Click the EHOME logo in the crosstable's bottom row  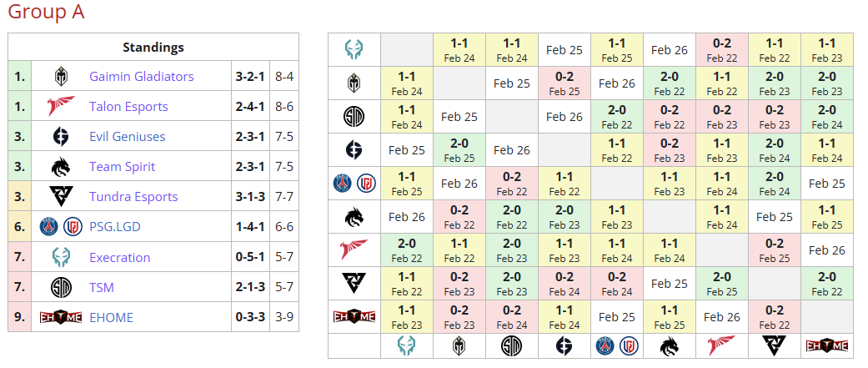coord(827,345)
